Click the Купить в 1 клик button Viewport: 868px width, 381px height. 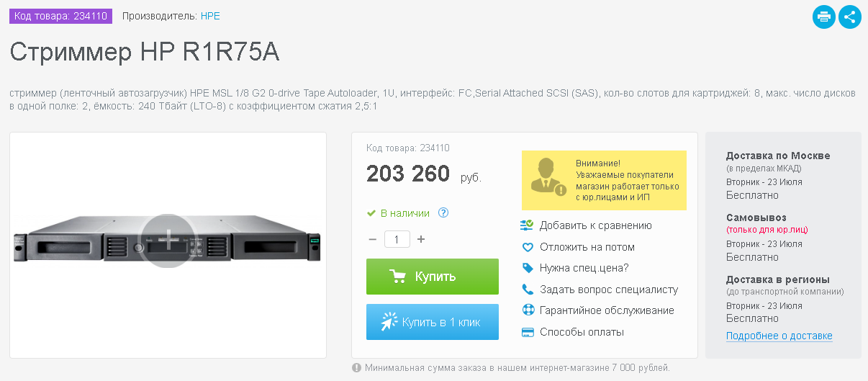(433, 322)
